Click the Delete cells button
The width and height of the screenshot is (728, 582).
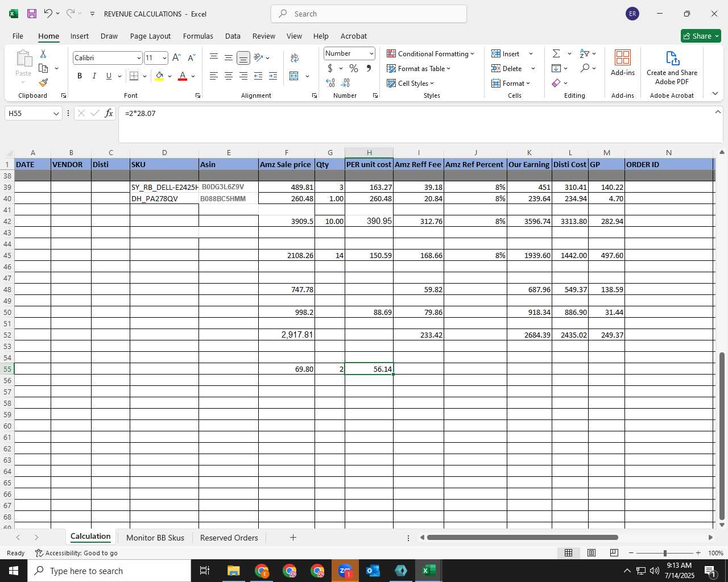pos(507,68)
